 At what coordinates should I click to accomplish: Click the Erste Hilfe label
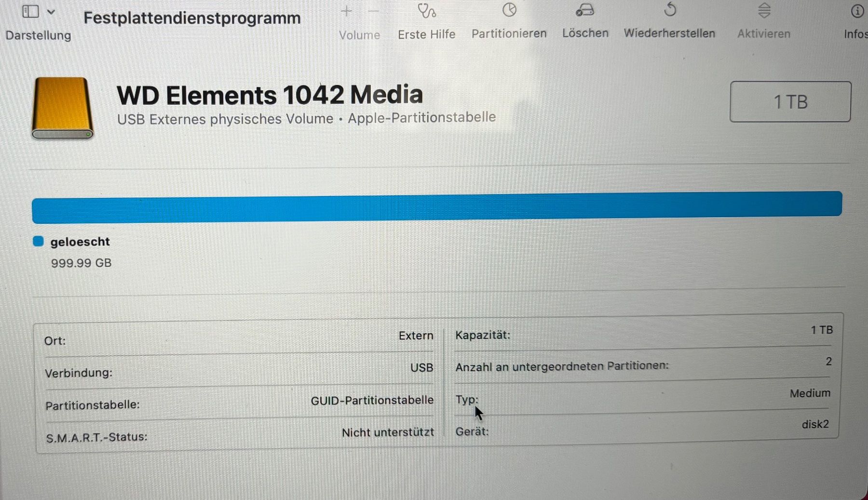426,34
